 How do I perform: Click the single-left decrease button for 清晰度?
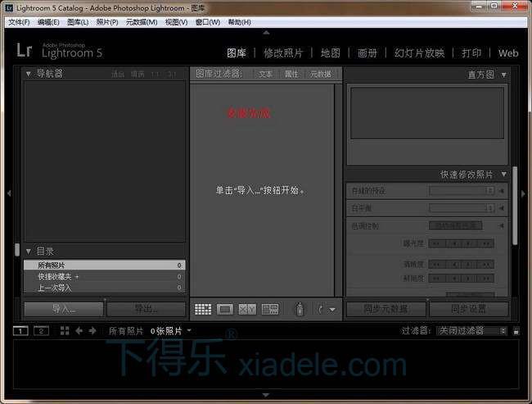(x=453, y=265)
